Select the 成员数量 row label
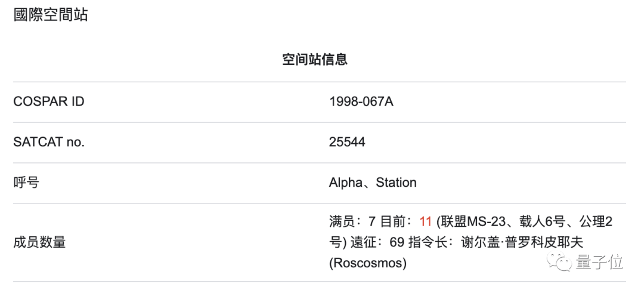644x290 pixels. 39,242
